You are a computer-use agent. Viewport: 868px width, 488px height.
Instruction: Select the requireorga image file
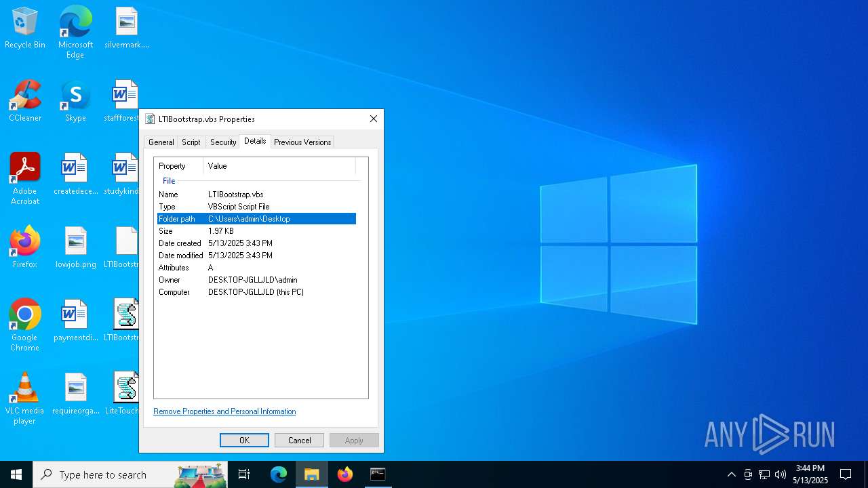point(75,394)
